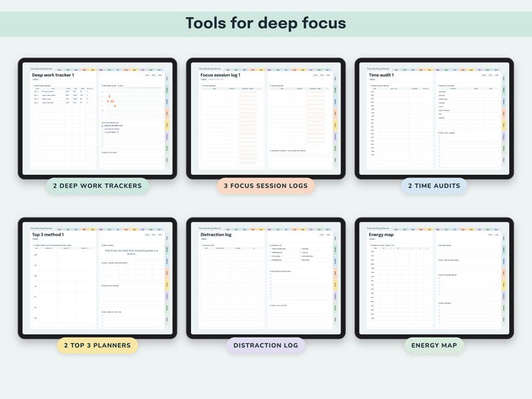Click the 'Focus session log 1' page title
The image size is (532, 399).
[220, 75]
